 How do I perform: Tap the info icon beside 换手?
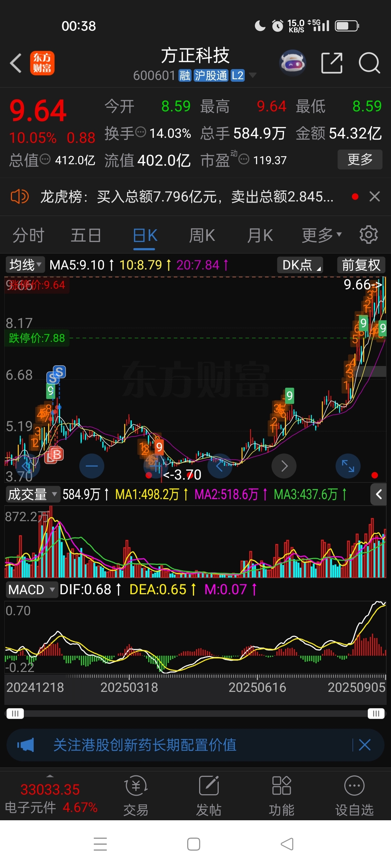click(140, 132)
